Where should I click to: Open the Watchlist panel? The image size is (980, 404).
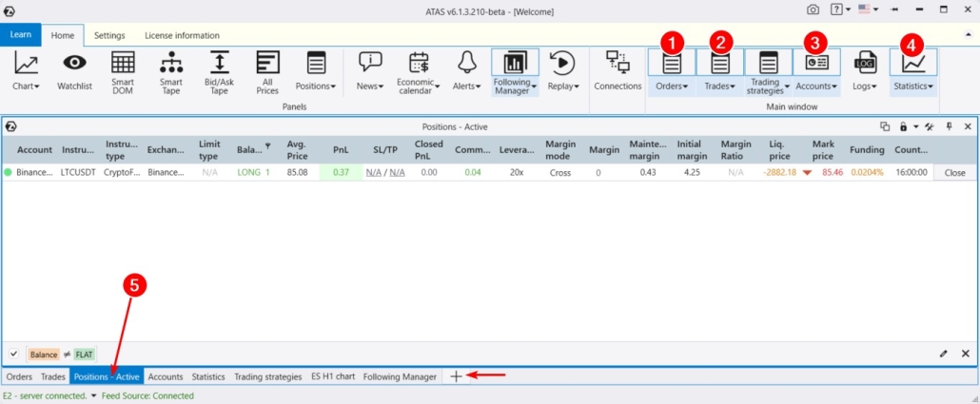click(x=74, y=71)
